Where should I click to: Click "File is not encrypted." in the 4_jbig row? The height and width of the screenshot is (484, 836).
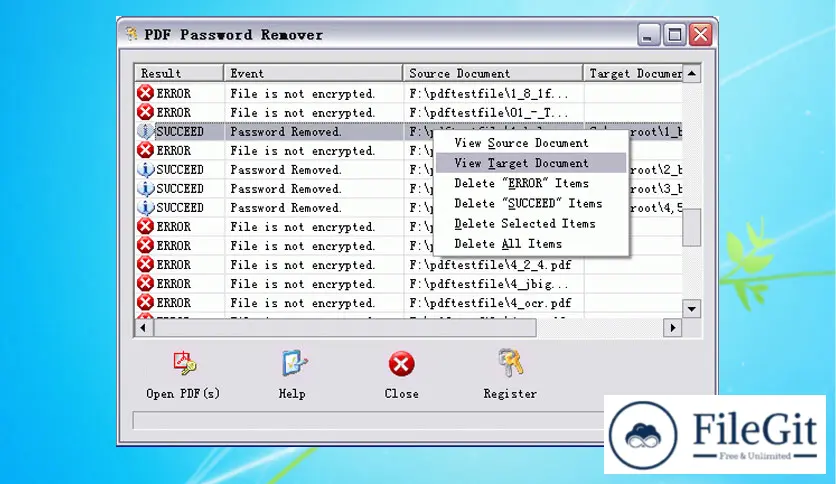point(303,284)
